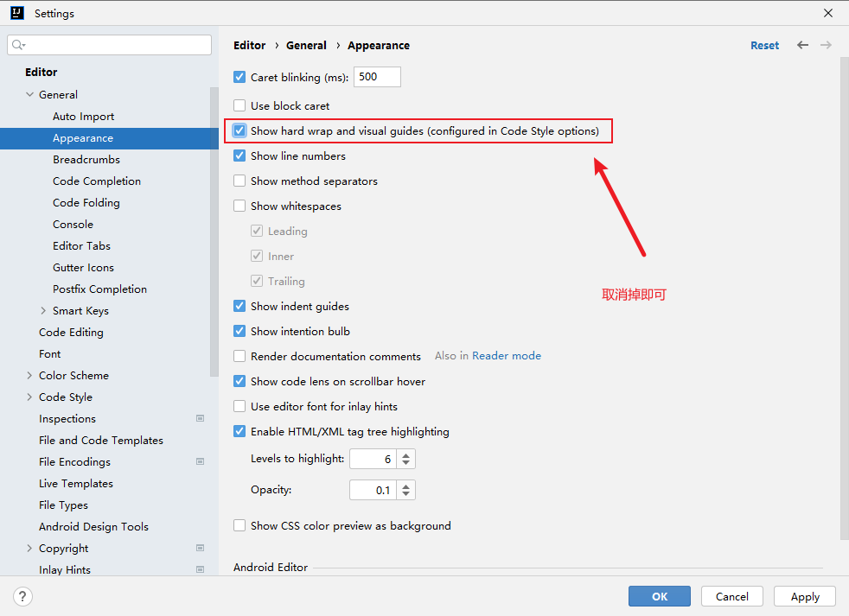
Task: Click the forward navigation arrow icon
Action: click(826, 45)
